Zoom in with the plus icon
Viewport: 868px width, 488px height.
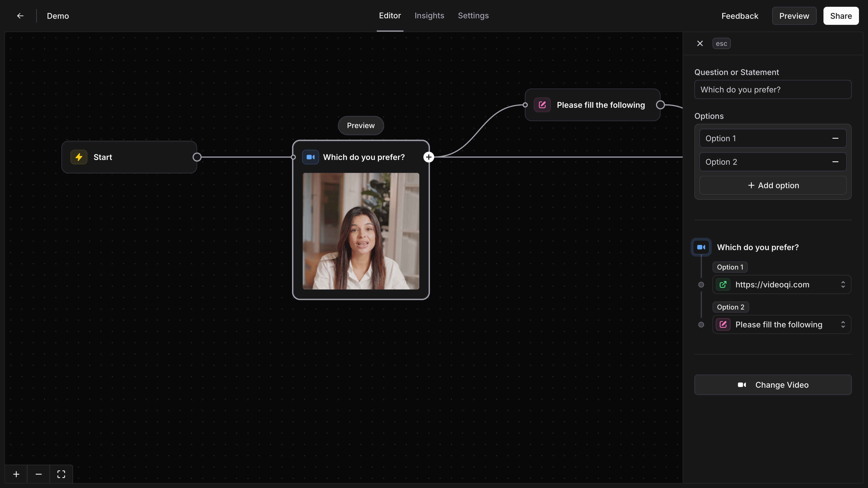click(16, 474)
